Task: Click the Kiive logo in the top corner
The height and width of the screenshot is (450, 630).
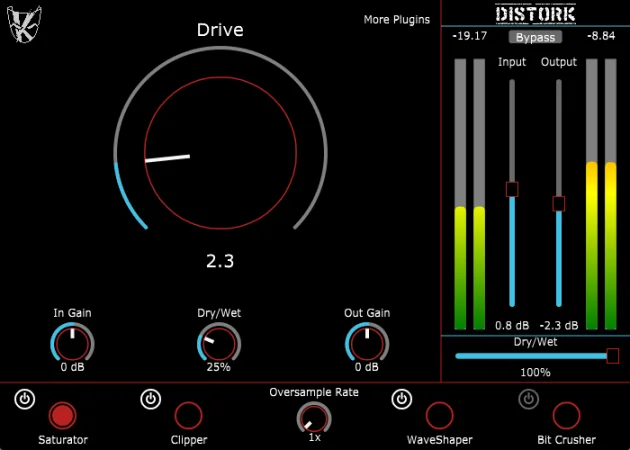Action: (24, 23)
